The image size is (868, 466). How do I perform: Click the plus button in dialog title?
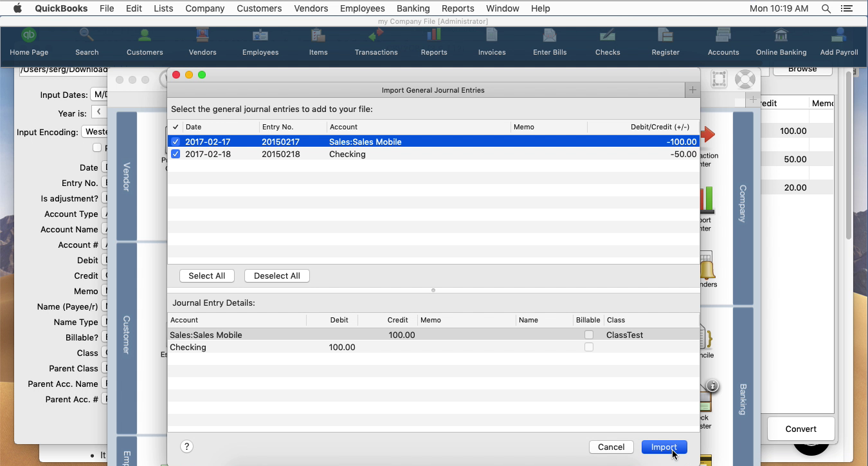tap(692, 90)
